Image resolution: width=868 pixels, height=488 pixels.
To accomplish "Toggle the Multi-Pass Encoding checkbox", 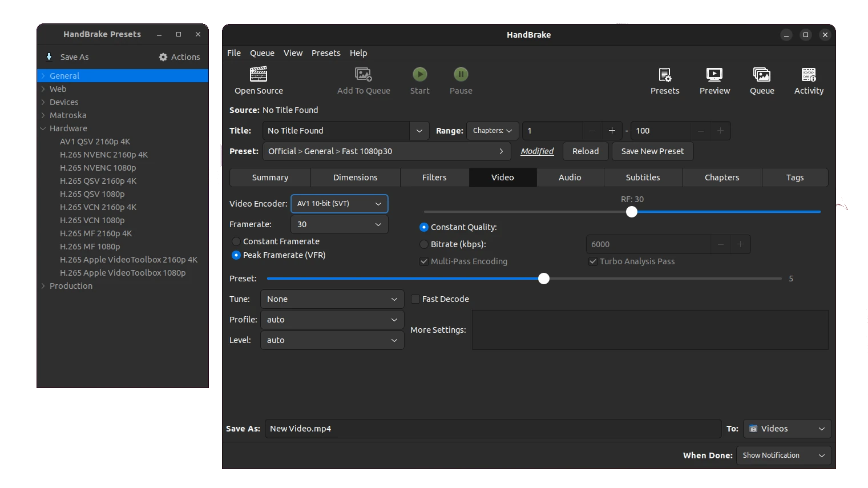I will tap(423, 261).
